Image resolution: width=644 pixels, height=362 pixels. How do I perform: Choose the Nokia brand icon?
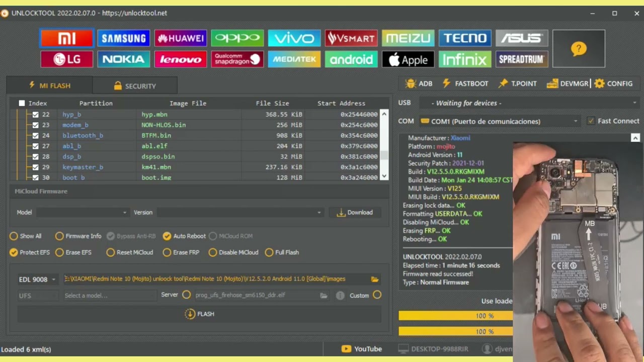pyautogui.click(x=124, y=59)
